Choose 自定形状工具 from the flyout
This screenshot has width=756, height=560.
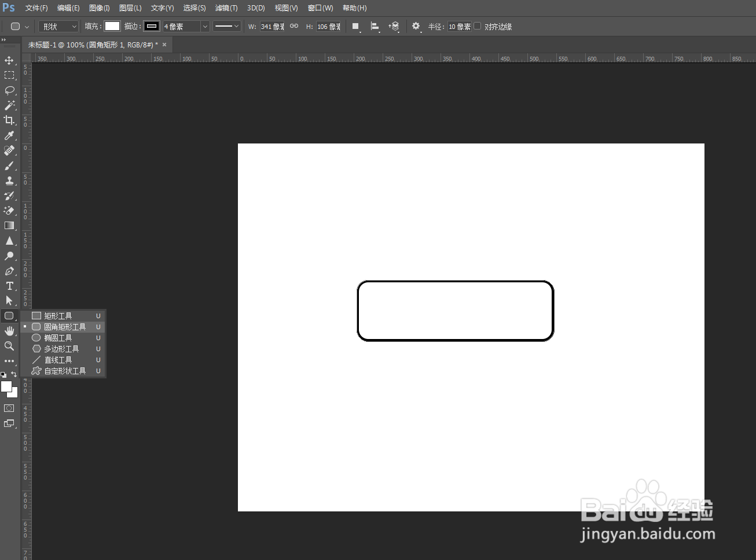(63, 371)
